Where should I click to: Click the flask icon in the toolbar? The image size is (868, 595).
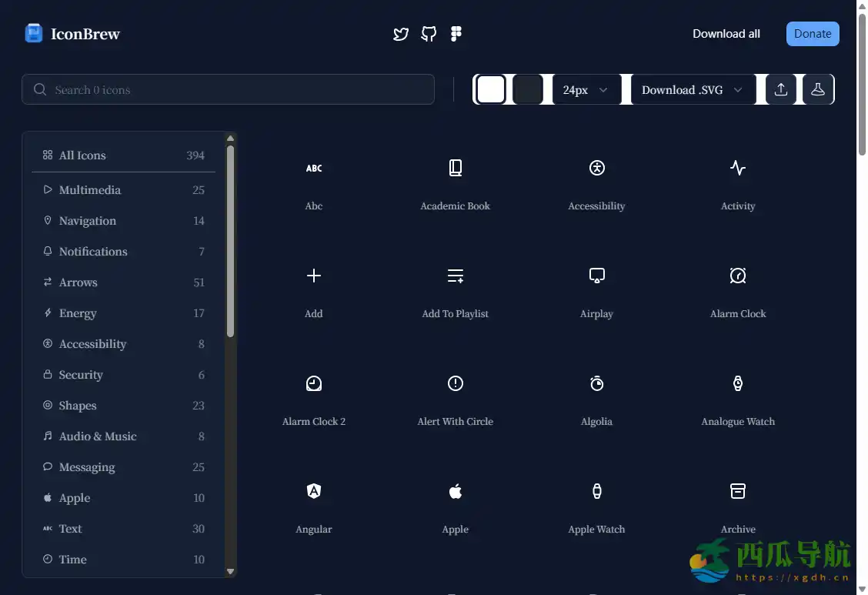coord(817,89)
